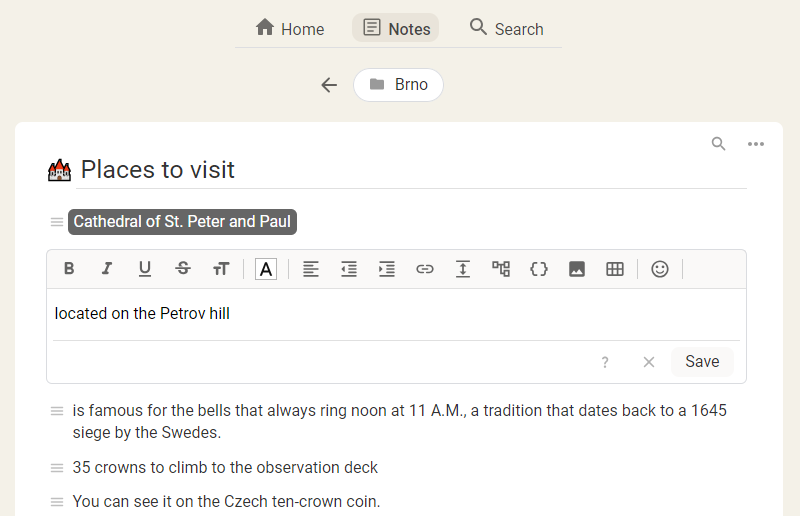Go to the Home tab
Image resolution: width=800 pixels, height=516 pixels.
[290, 28]
